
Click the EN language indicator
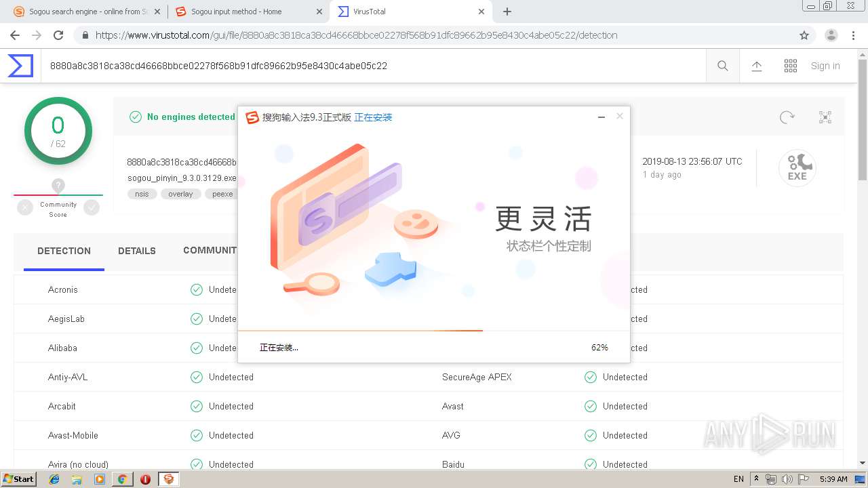click(738, 479)
